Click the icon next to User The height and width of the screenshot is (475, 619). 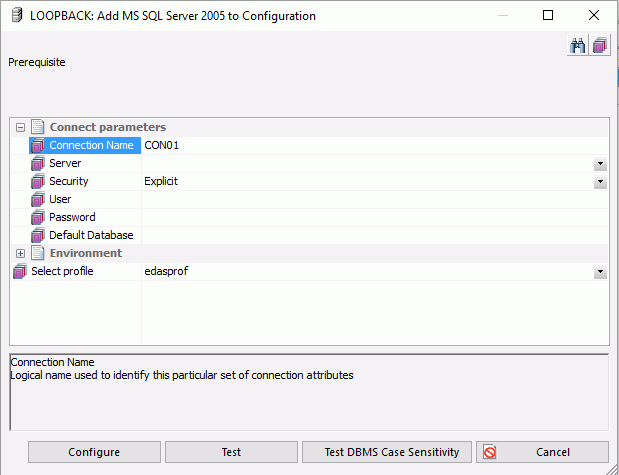(x=38, y=199)
